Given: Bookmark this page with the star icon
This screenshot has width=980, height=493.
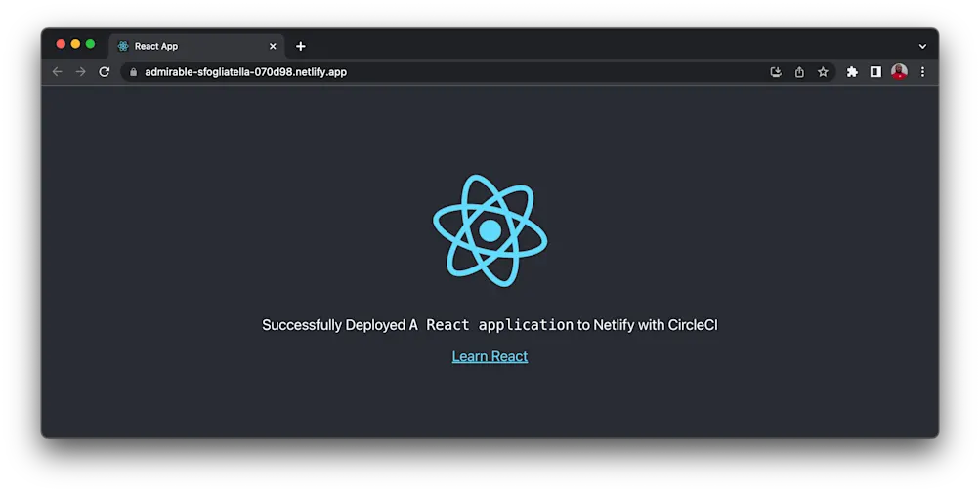Looking at the screenshot, I should (823, 72).
